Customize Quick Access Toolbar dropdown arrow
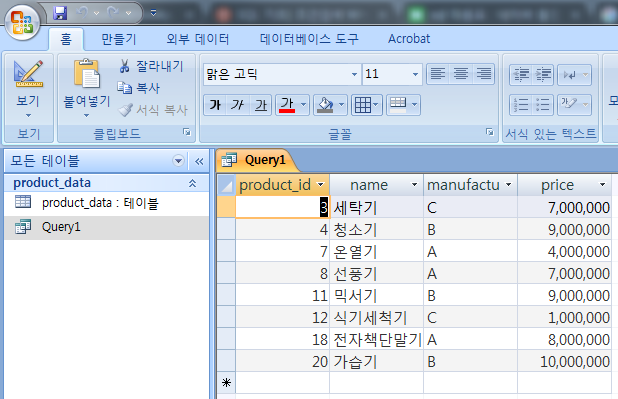Screen dimensions: 618x399 pyautogui.click(x=153, y=13)
